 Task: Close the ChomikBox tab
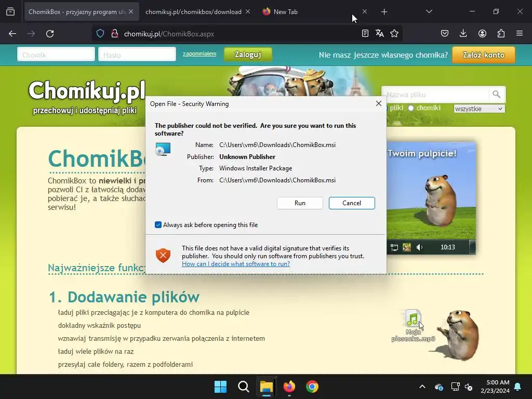click(131, 11)
